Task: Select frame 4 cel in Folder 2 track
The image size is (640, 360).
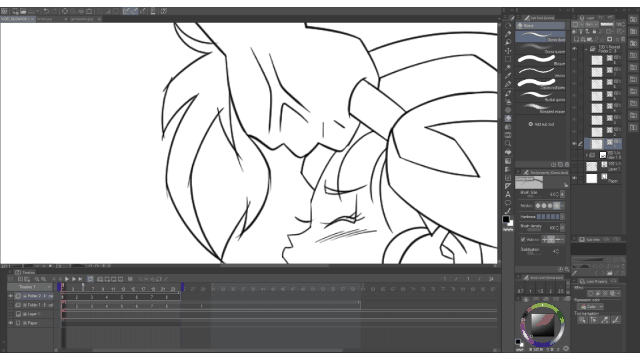Action: click(x=107, y=297)
